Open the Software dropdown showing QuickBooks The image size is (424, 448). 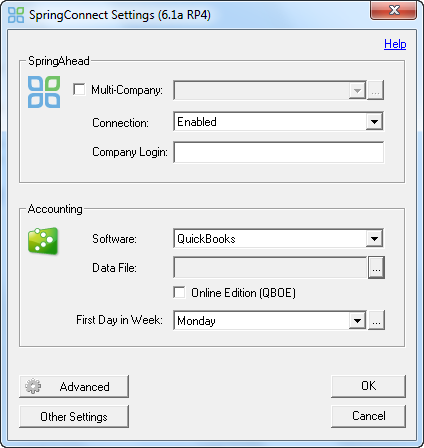[x=374, y=238]
